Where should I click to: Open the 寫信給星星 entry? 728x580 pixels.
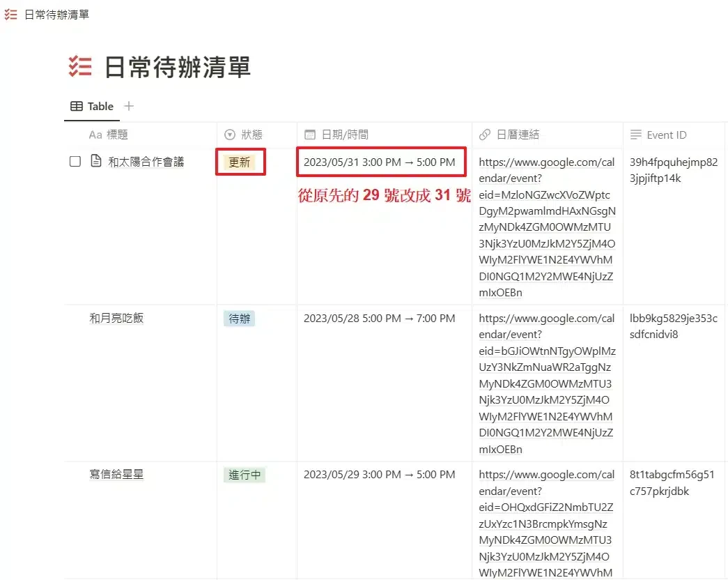pyautogui.click(x=116, y=474)
